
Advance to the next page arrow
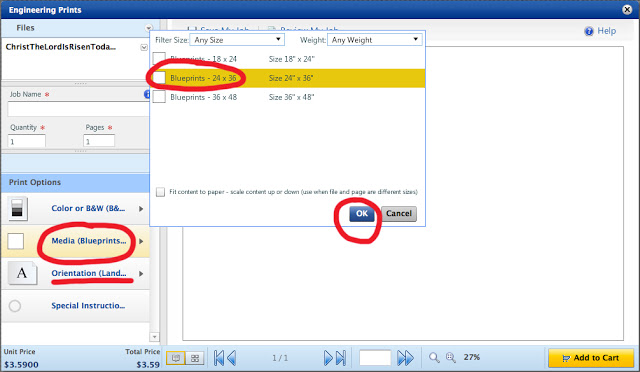point(328,358)
